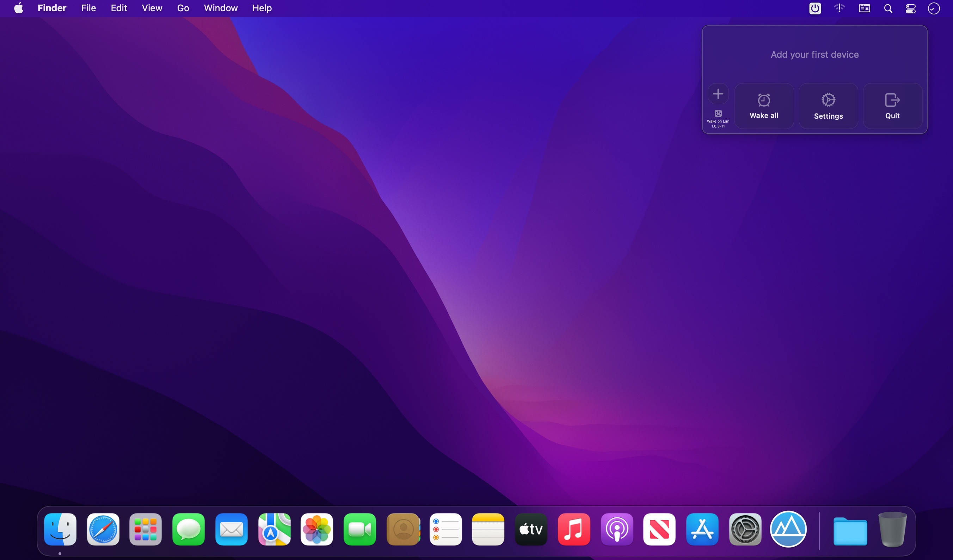Screen dimensions: 953x560
Task: Launch Safari from the dock
Action: [103, 529]
